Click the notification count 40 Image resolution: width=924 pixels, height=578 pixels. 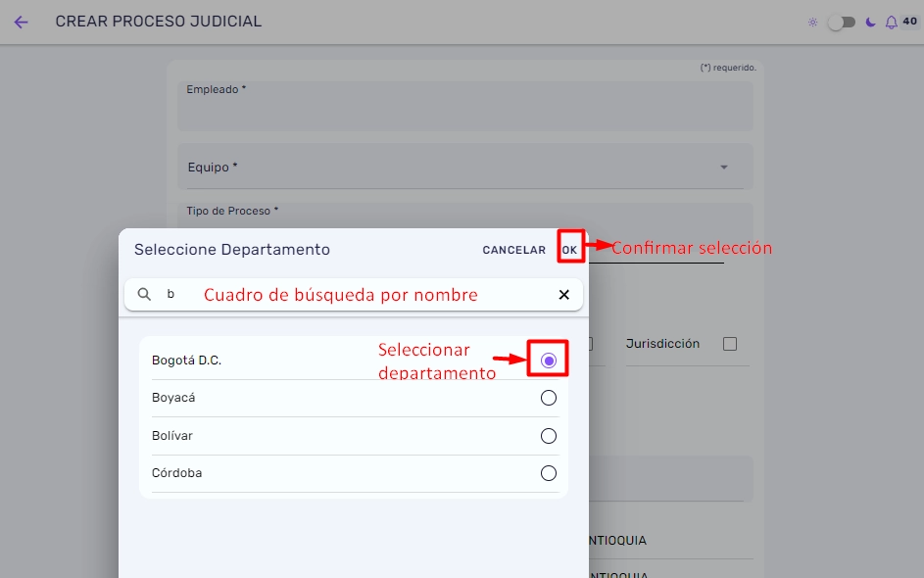910,22
